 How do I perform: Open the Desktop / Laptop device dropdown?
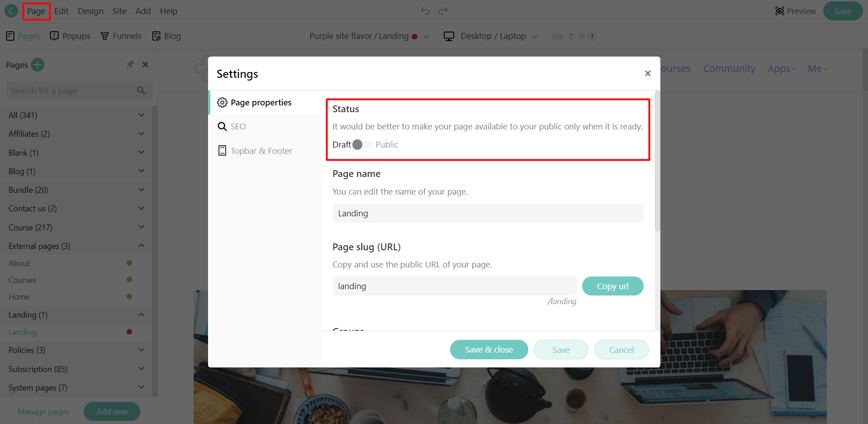491,36
